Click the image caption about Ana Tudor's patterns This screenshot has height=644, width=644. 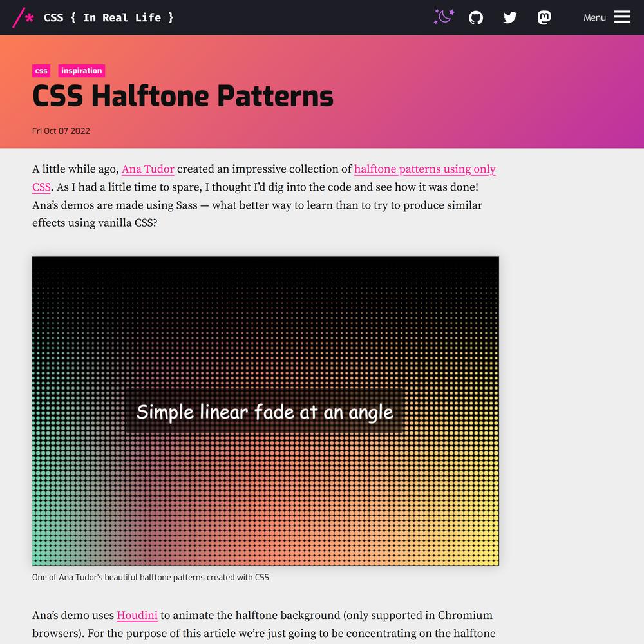pyautogui.click(x=150, y=577)
